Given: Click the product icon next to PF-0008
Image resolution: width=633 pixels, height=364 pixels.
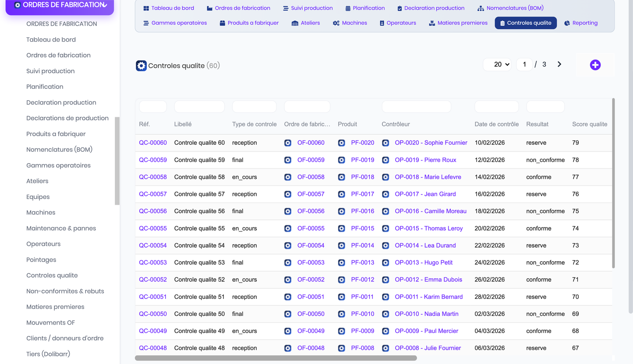Looking at the screenshot, I should tap(342, 348).
